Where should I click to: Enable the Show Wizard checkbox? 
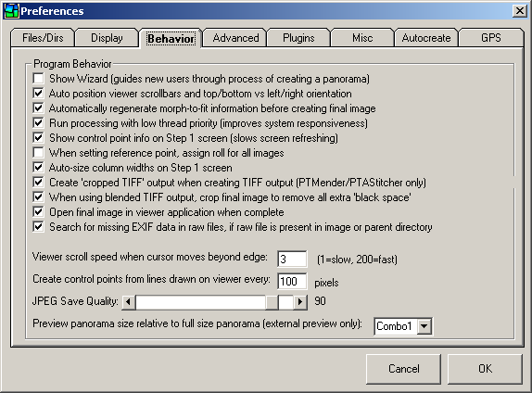click(x=38, y=79)
